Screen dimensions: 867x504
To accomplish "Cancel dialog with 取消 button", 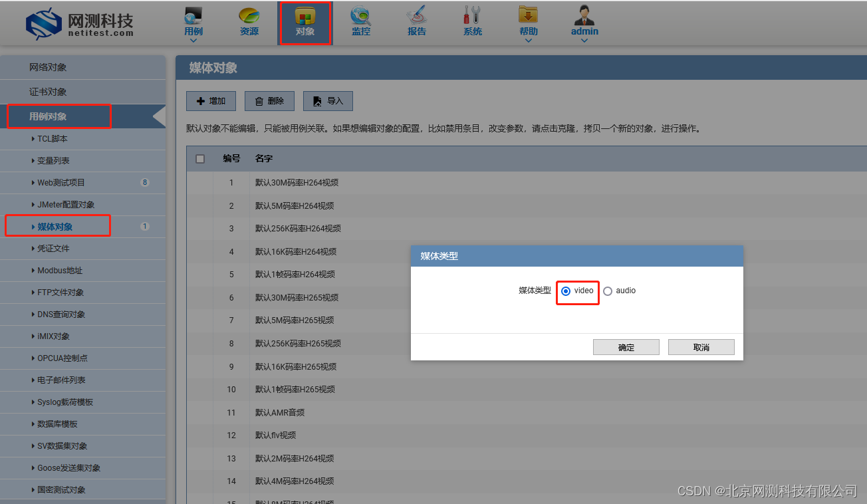I will (701, 347).
